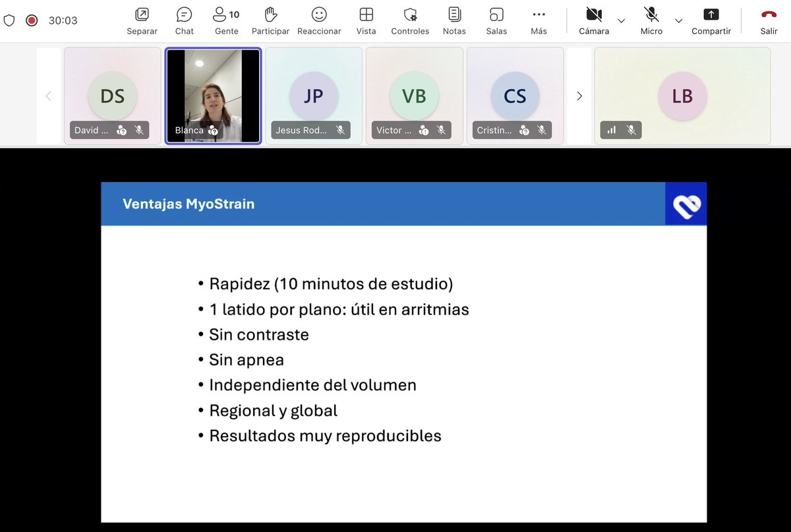
Task: Start screen sharing with Compartir
Action: pyautogui.click(x=711, y=21)
